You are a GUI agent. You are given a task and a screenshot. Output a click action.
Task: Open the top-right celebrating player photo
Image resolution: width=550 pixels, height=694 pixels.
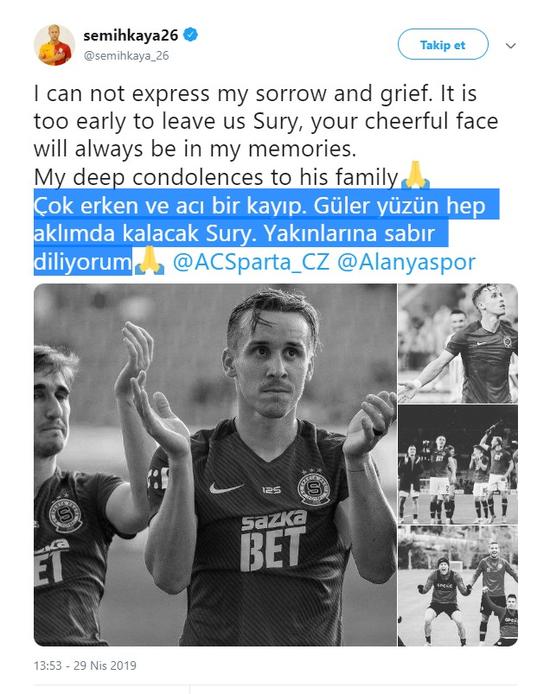[458, 343]
